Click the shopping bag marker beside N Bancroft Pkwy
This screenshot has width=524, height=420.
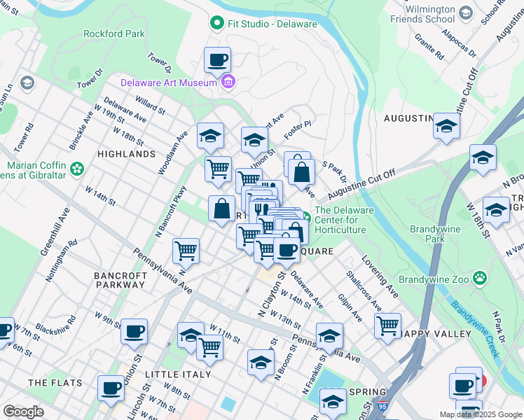pyautogui.click(x=221, y=210)
